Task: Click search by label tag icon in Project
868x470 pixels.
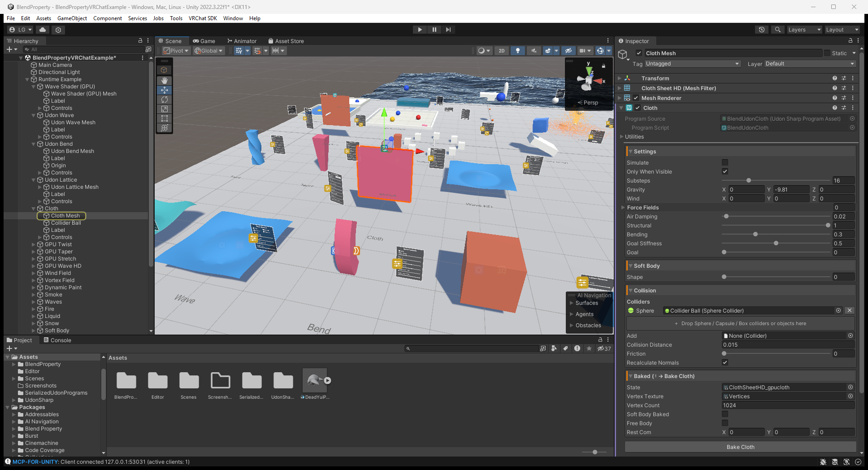Action: coord(565,348)
